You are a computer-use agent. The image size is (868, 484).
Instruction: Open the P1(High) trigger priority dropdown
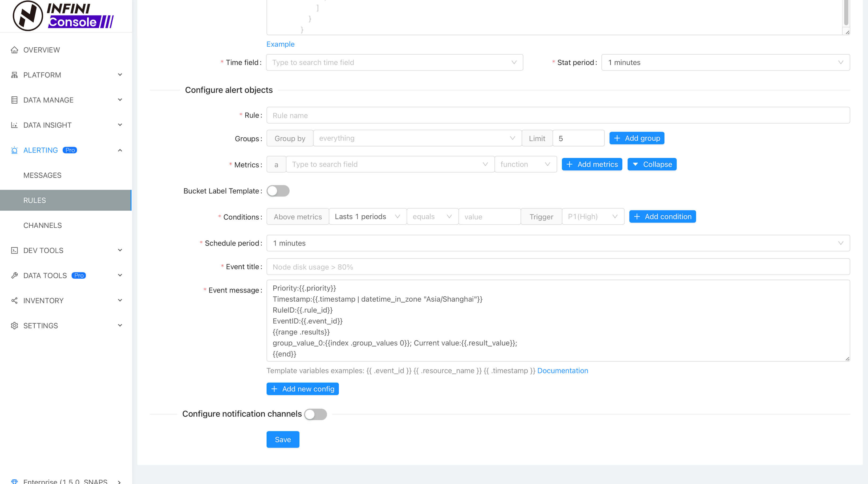[593, 216]
